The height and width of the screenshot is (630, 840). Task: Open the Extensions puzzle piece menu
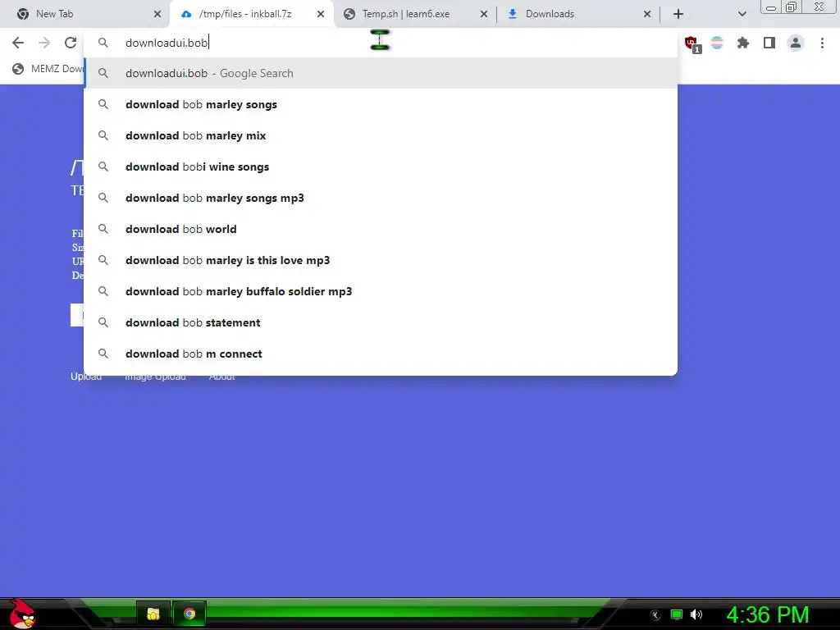pyautogui.click(x=743, y=43)
